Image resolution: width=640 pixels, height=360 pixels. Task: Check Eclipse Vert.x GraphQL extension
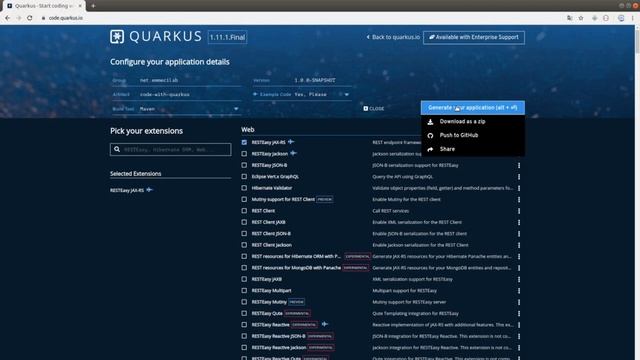pyautogui.click(x=244, y=177)
